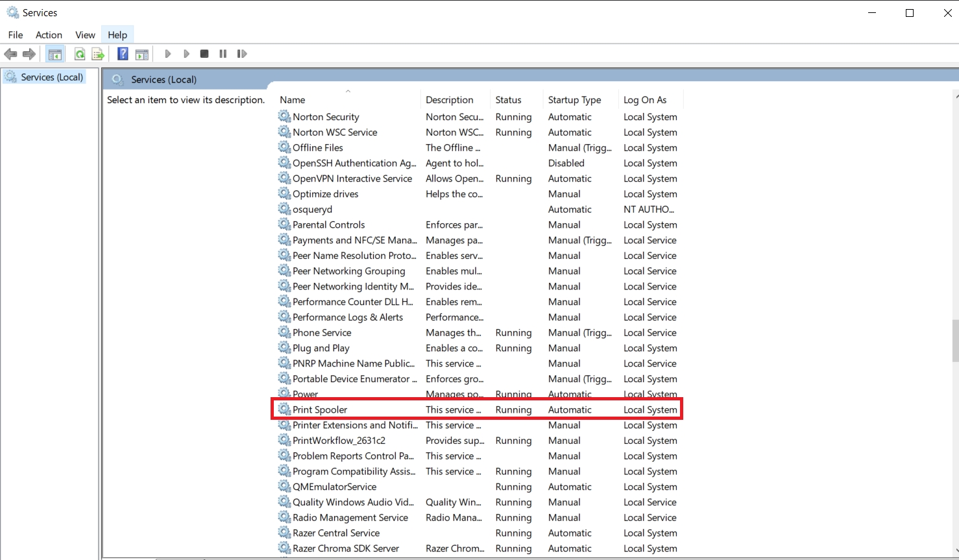Click the Pause Service toolbar icon
The height and width of the screenshot is (560, 959).
223,54
